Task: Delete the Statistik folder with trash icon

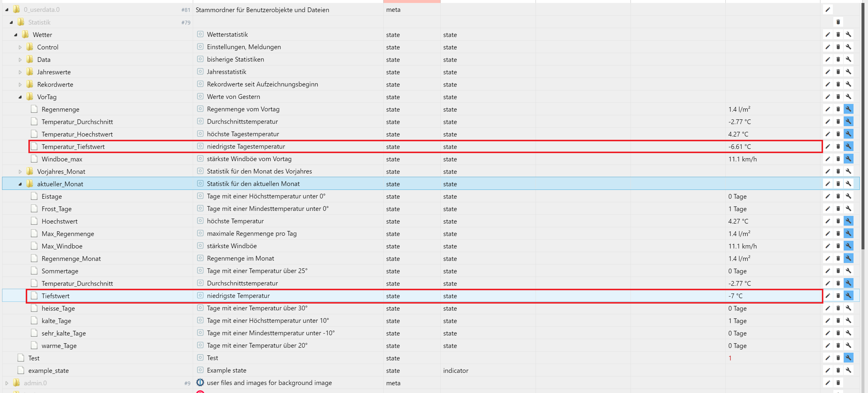Action: pos(838,22)
